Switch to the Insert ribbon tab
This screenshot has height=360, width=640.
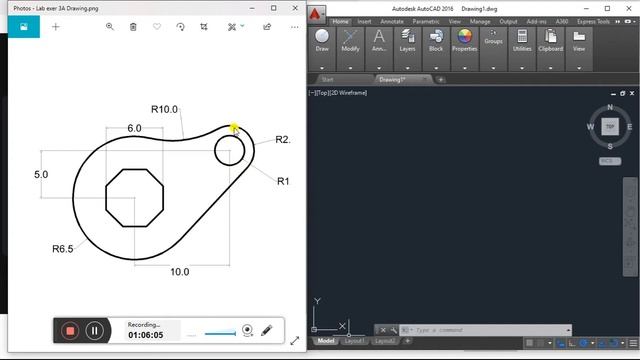tap(364, 22)
